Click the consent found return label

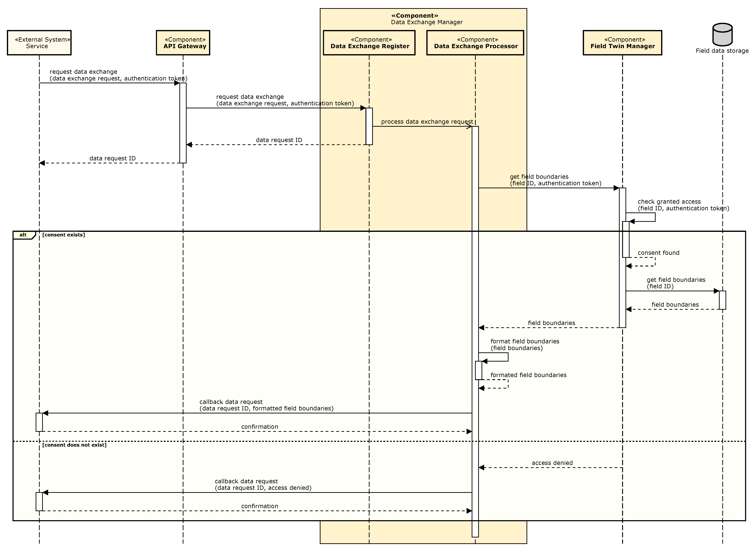(x=658, y=253)
